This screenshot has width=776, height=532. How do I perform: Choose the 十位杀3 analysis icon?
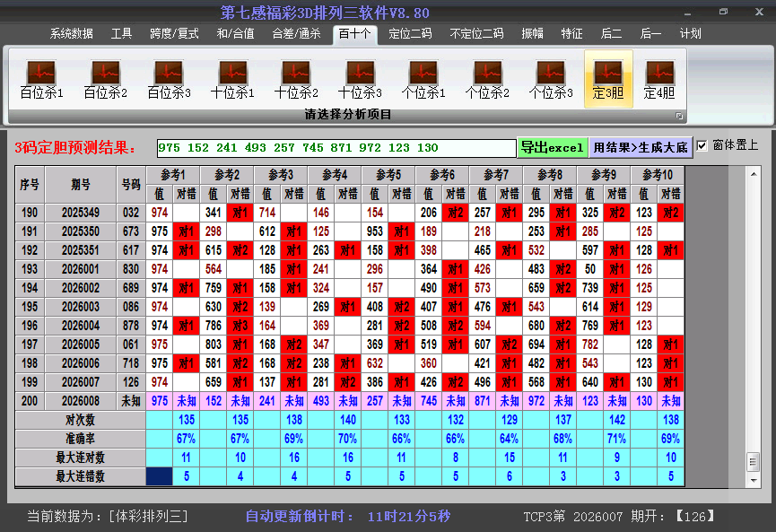pos(360,79)
